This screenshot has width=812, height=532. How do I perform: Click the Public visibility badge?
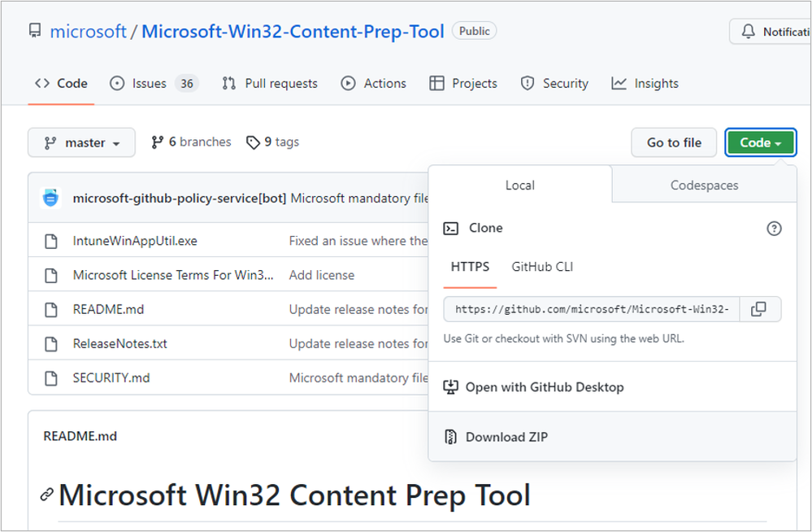[x=474, y=31]
